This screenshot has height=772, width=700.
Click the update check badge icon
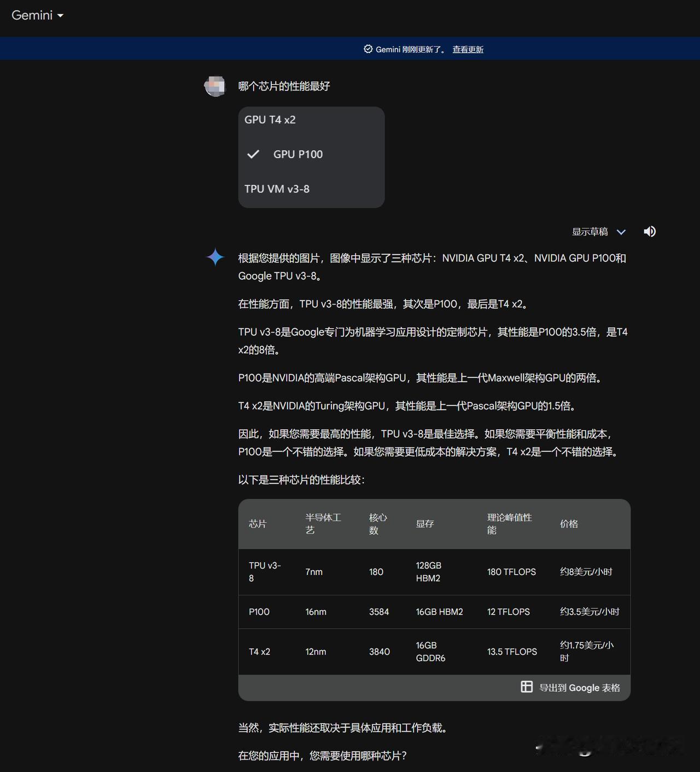tap(368, 49)
